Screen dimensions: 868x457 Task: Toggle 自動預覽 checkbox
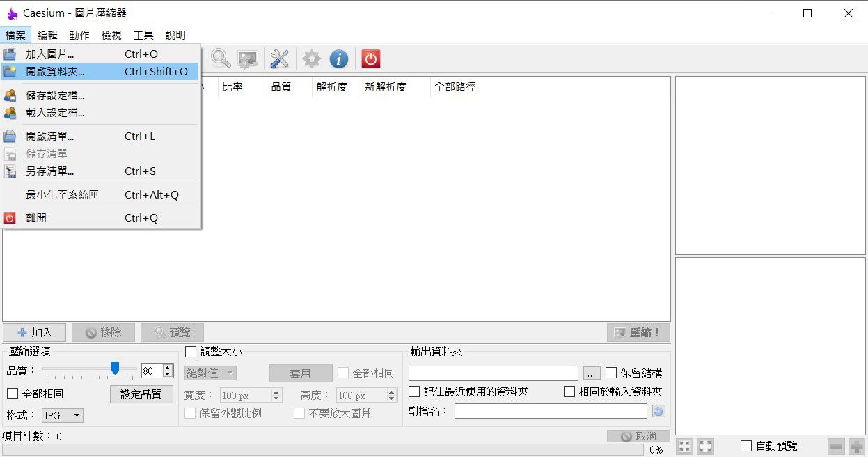pos(746,446)
